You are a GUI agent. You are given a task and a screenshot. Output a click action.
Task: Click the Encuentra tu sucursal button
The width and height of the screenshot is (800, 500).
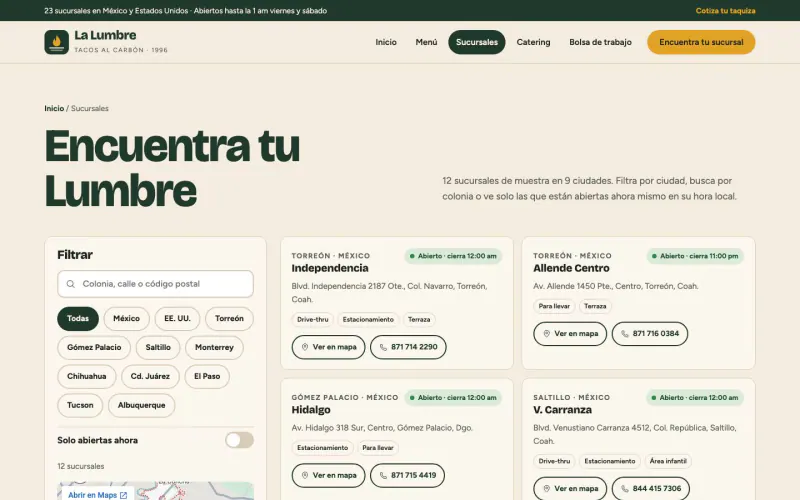(701, 42)
